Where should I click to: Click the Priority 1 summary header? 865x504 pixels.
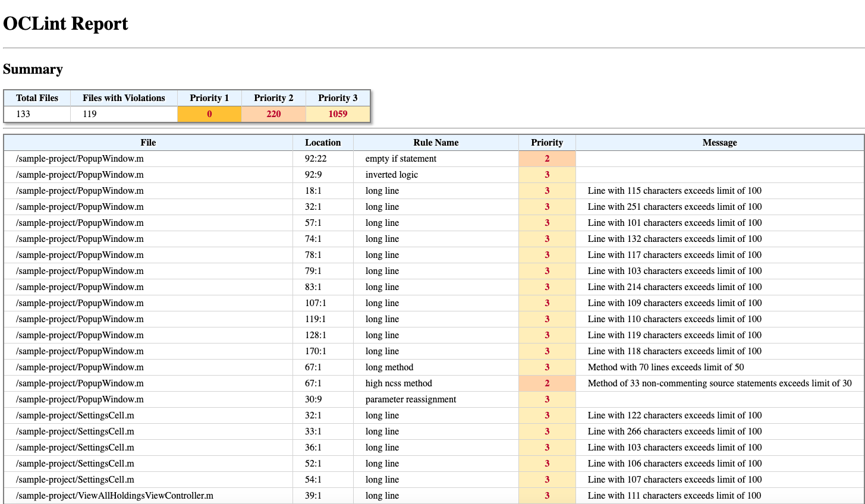(x=209, y=98)
